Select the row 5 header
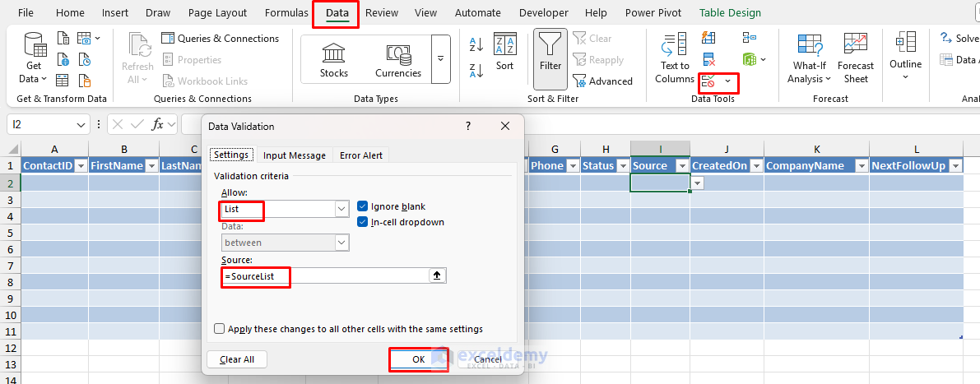The image size is (980, 384). (10, 232)
